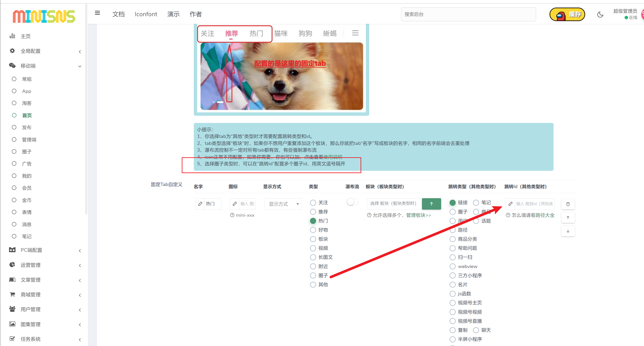Move tab row down with arrow
The height and width of the screenshot is (346, 644).
click(568, 231)
